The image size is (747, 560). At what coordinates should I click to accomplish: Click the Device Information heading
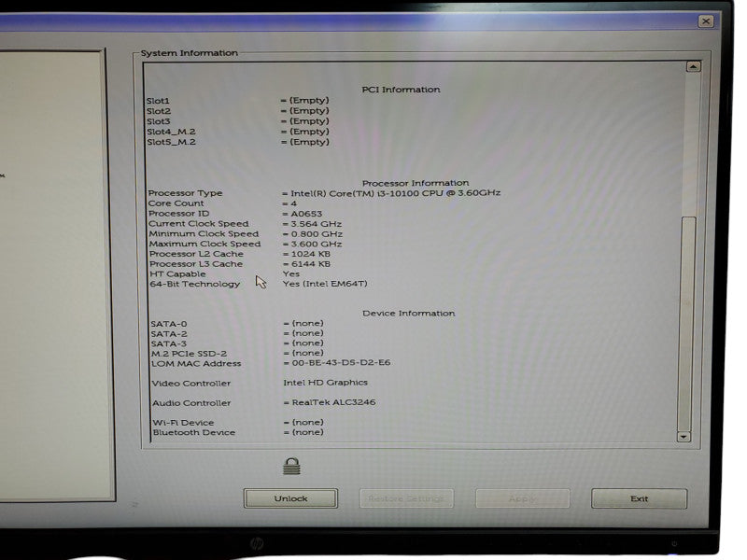[x=408, y=314]
